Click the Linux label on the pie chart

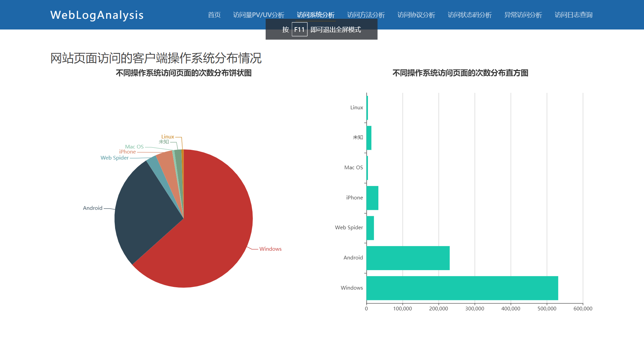pyautogui.click(x=167, y=137)
